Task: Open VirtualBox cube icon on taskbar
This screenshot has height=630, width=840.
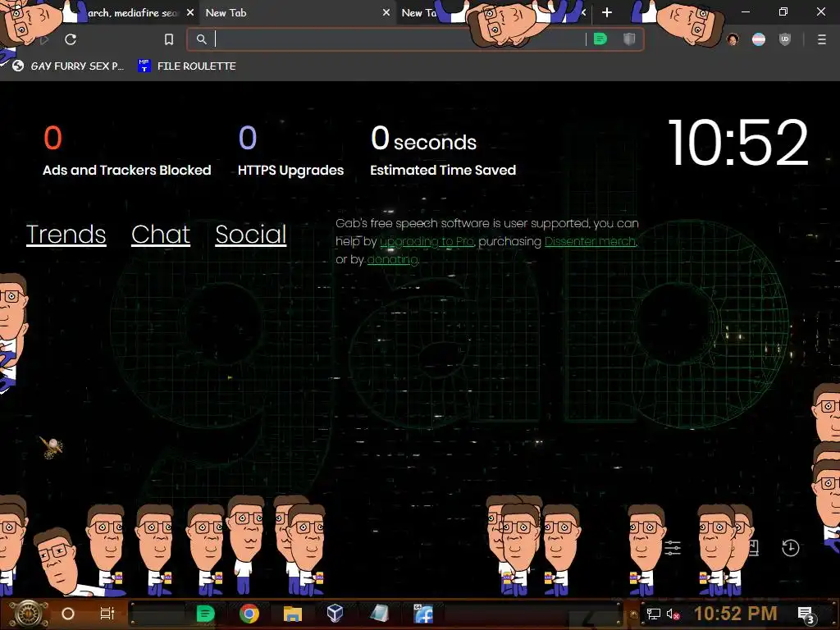Action: 335,614
